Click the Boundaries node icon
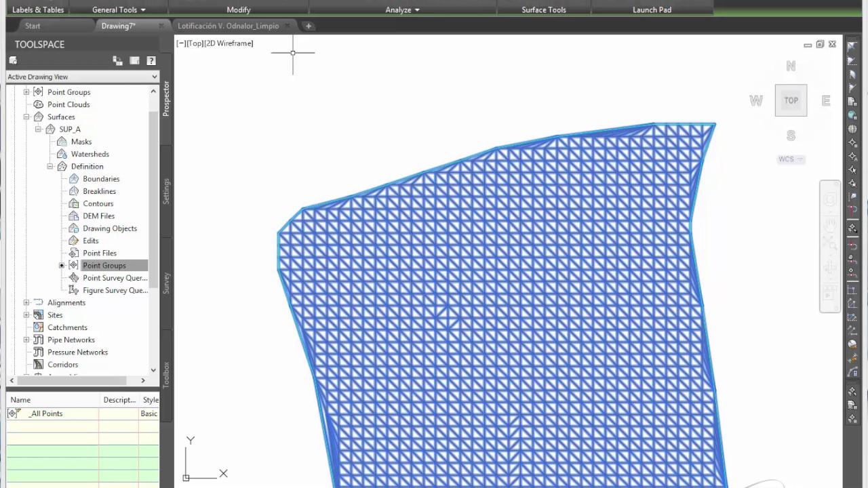 (x=74, y=179)
